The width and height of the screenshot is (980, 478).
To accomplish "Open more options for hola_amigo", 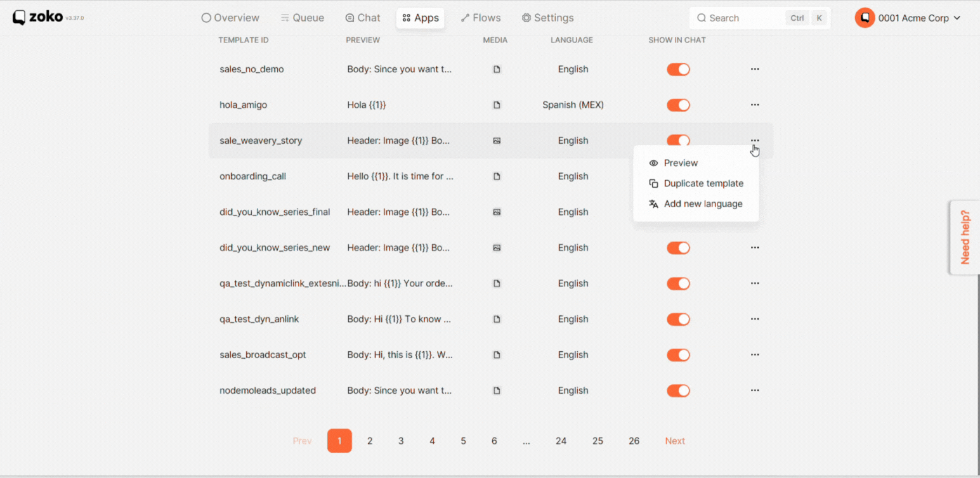I will point(755,105).
